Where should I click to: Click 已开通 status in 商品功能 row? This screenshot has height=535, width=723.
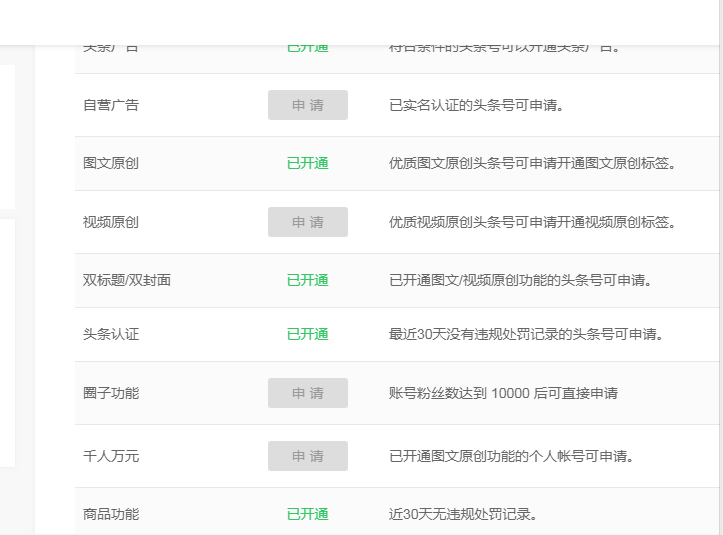(308, 514)
